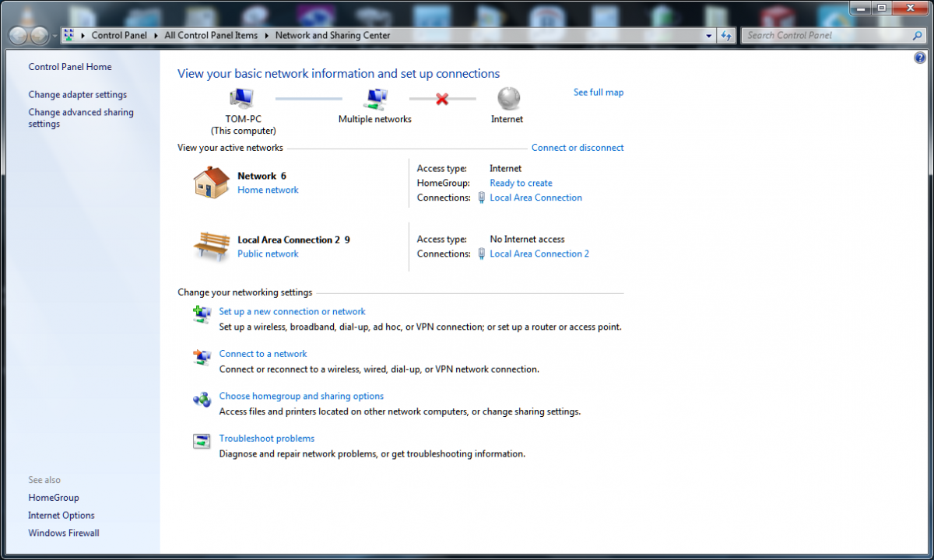This screenshot has height=560, width=934.
Task: Click 'Change your networking settings' heading
Action: [245, 292]
